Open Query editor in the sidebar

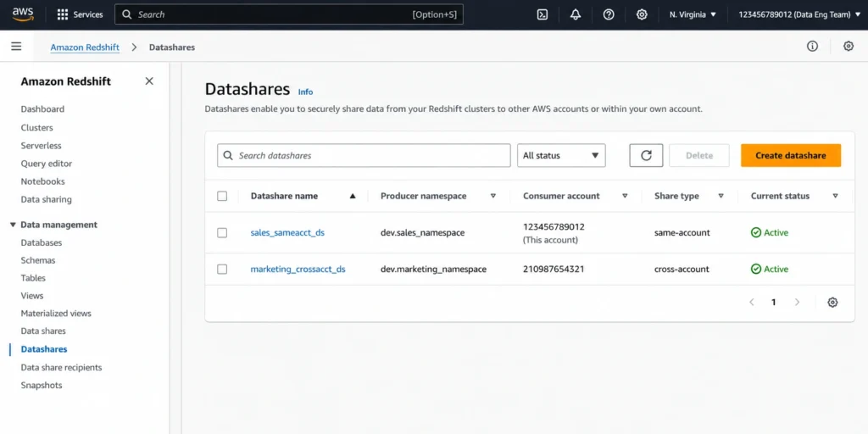coord(47,164)
